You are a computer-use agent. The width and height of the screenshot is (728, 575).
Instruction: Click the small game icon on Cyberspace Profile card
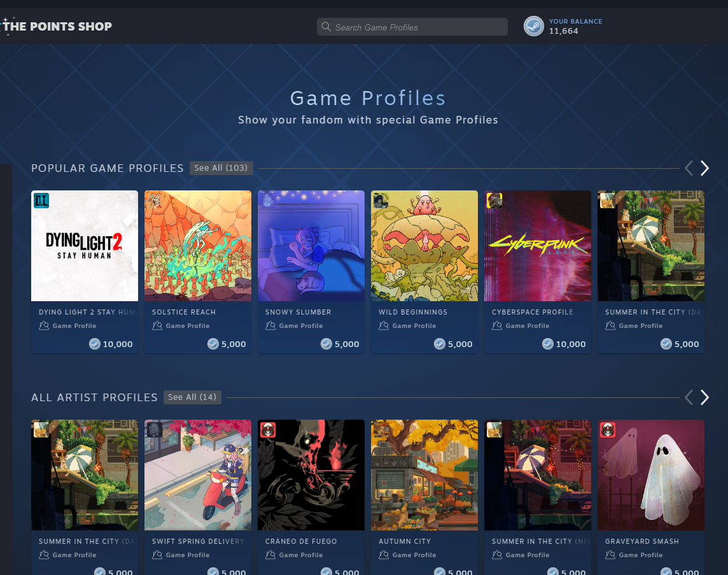494,201
